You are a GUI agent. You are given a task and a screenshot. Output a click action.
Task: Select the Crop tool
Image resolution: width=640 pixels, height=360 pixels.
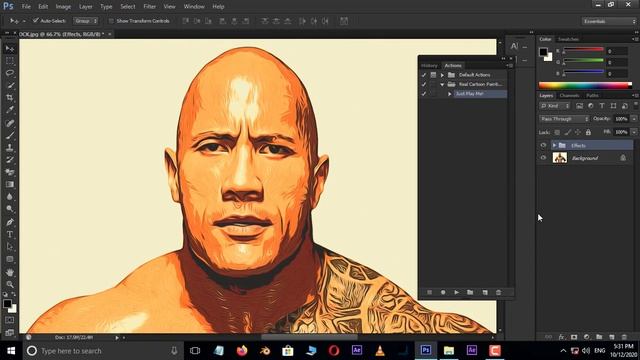[10, 98]
